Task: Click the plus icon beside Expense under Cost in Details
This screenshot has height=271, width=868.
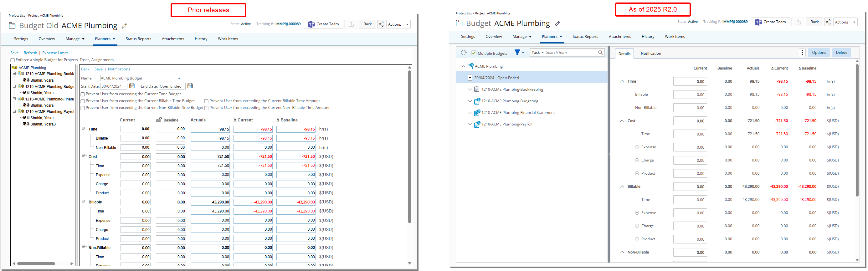Action: (637, 147)
